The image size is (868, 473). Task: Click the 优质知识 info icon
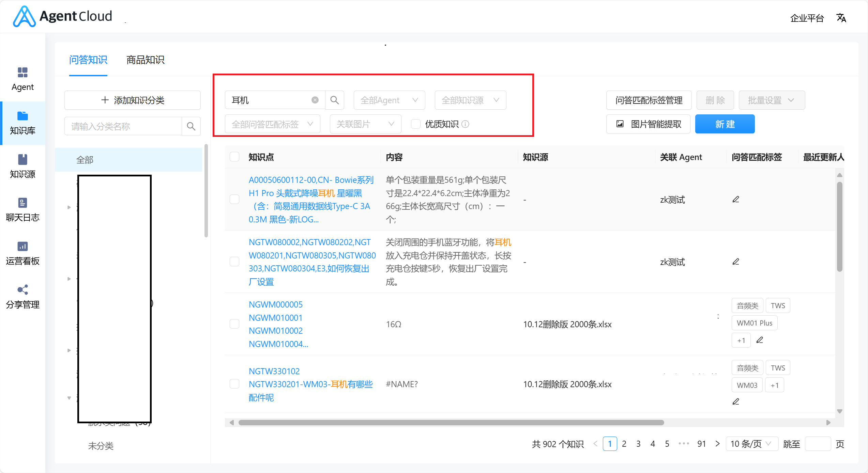pos(466,124)
